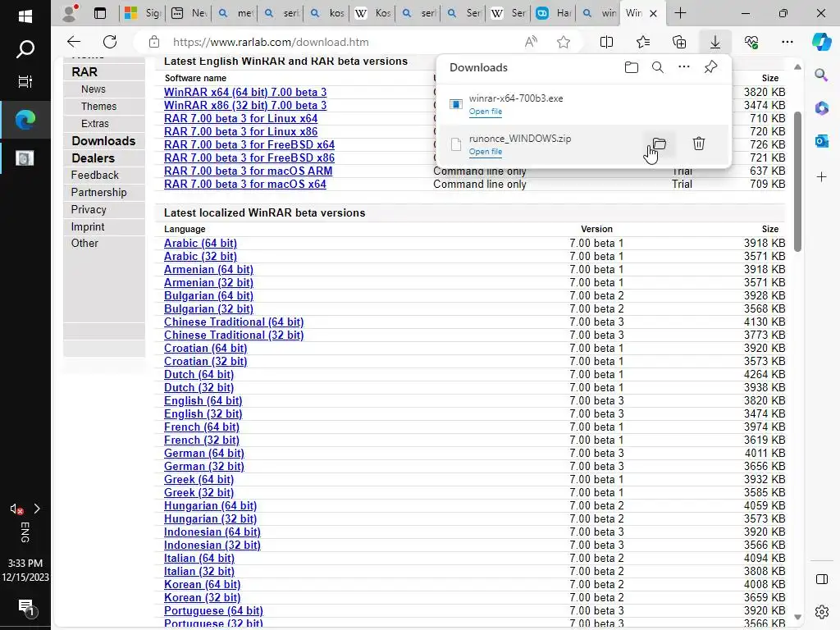Download RAR 7.00 beta 3 for Linux x64
Image resolution: width=840 pixels, height=630 pixels.
coord(240,118)
